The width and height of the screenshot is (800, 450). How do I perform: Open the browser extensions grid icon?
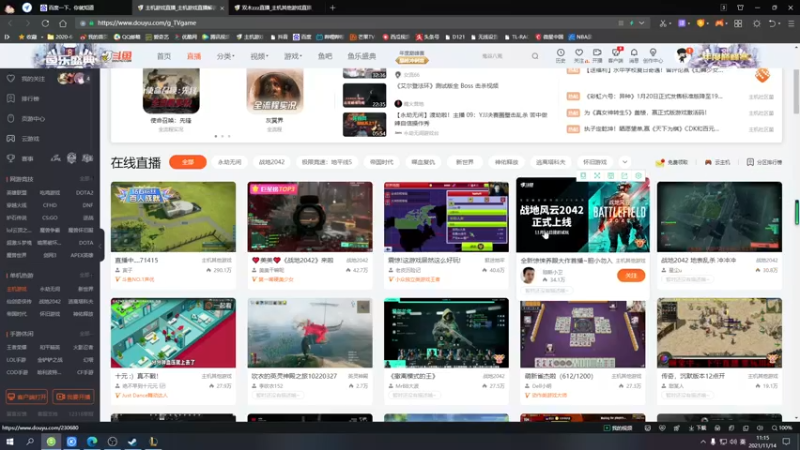click(x=738, y=23)
